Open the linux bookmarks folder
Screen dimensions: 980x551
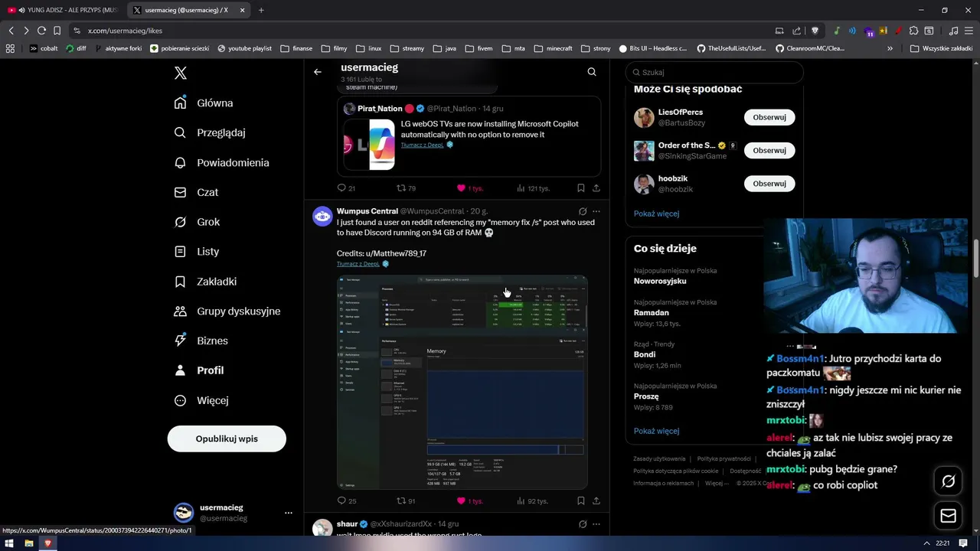(368, 48)
